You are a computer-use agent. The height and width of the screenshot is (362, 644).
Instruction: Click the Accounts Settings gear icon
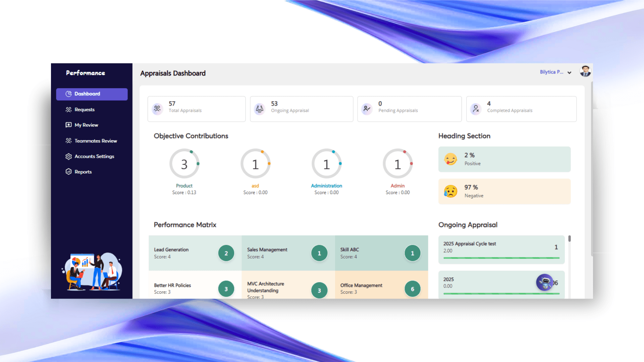[68, 157]
